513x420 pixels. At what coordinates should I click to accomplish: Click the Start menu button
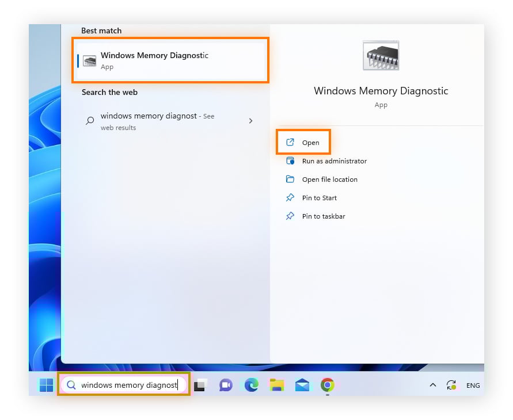coord(45,385)
